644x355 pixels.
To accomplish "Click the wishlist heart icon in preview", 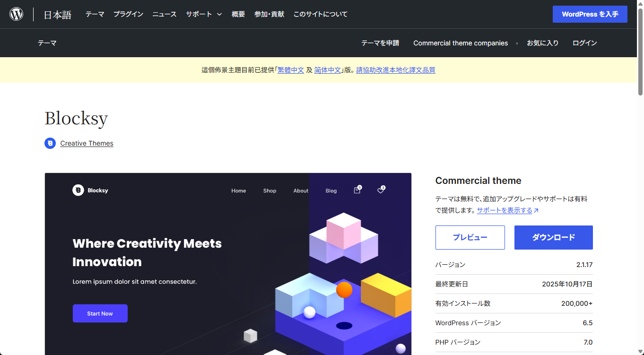I will (x=381, y=190).
